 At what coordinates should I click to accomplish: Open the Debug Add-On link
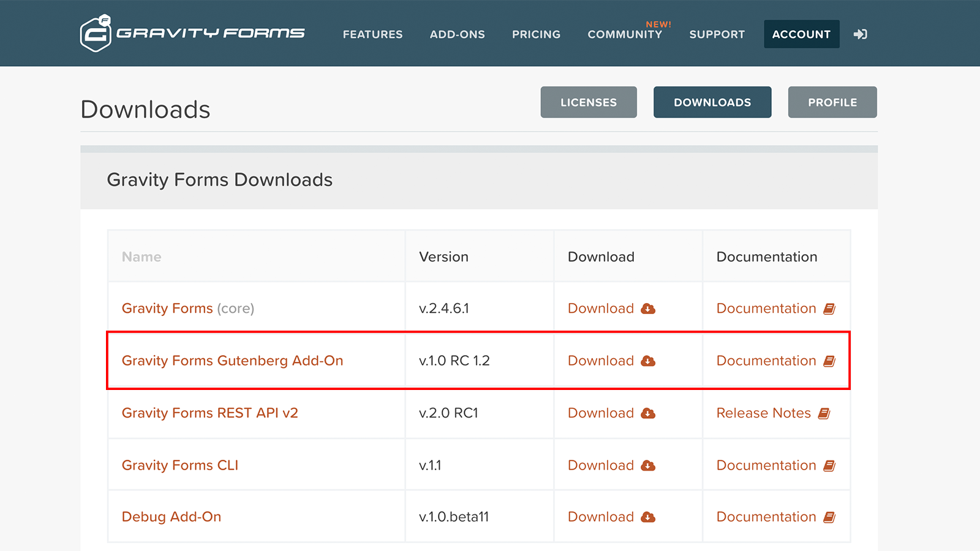coord(171,517)
